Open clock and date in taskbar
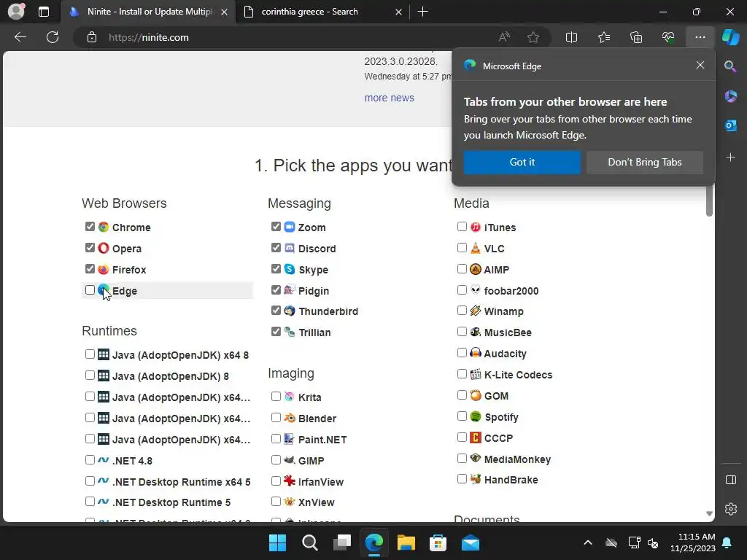The height and width of the screenshot is (560, 747). pos(693,542)
